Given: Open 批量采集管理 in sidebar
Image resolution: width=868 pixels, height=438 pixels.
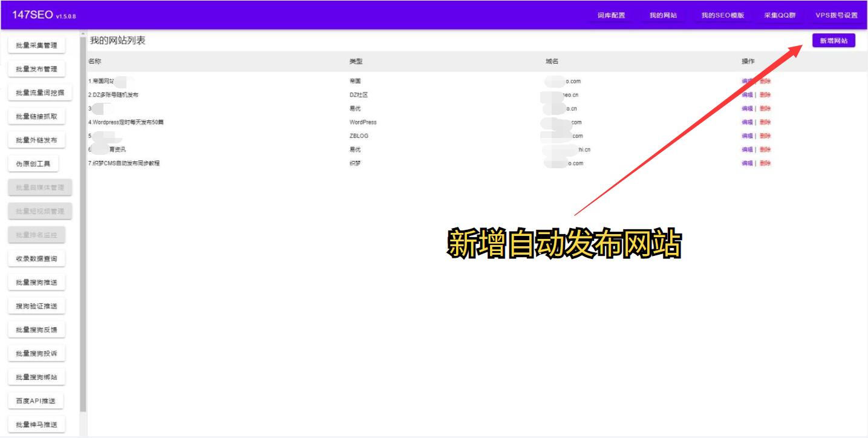Looking at the screenshot, I should click(36, 45).
